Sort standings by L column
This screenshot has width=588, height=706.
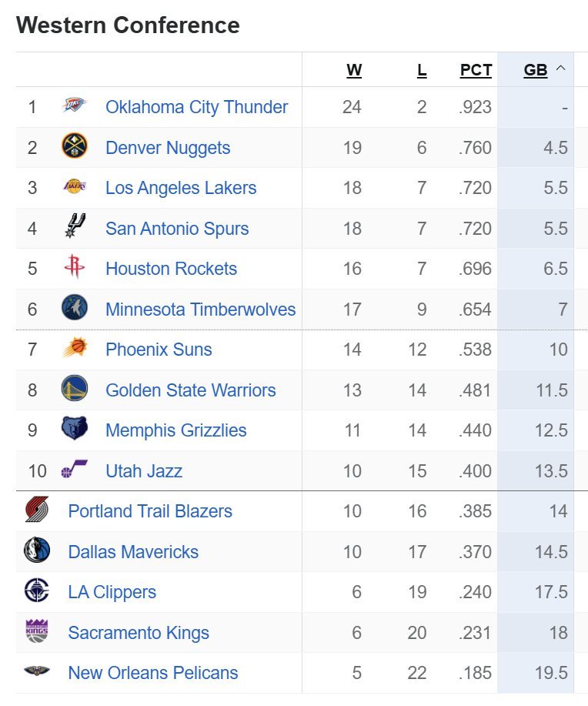pos(422,70)
